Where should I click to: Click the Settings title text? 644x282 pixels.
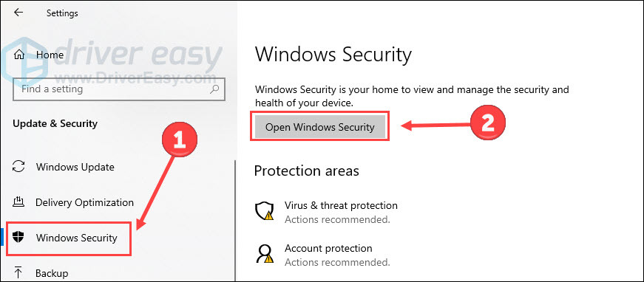tap(62, 13)
